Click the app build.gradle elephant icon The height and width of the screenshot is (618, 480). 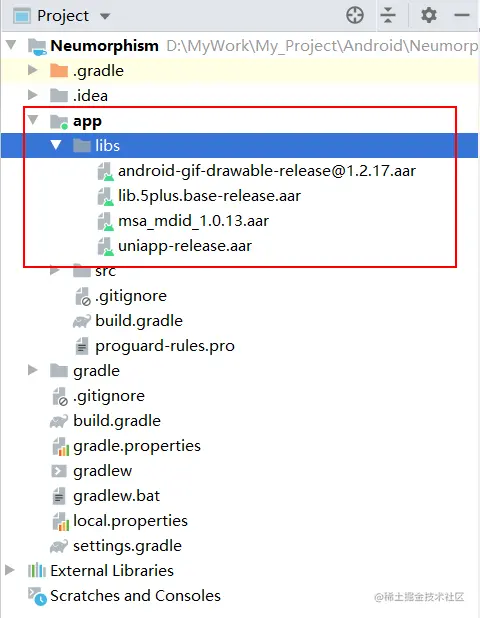point(82,322)
